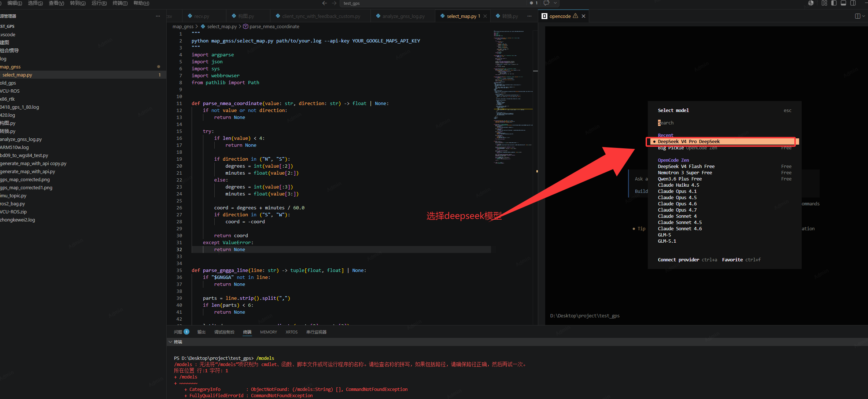
Task: Close the opencode tab
Action: [x=583, y=16]
